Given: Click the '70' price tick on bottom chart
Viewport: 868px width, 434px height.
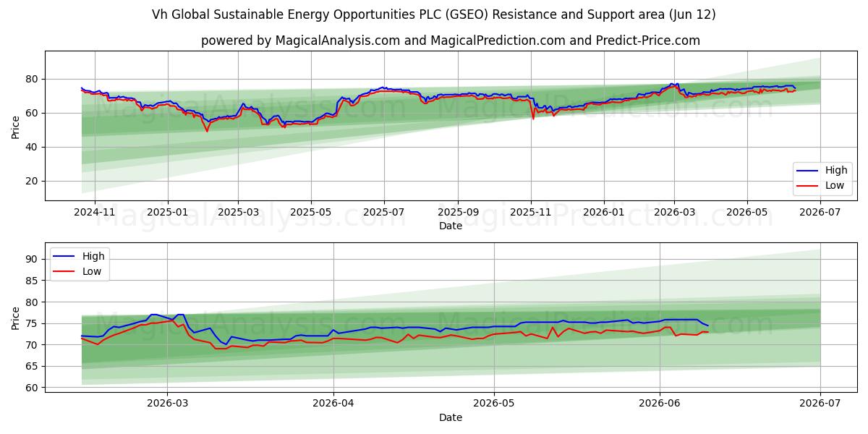Looking at the screenshot, I should 33,345.
